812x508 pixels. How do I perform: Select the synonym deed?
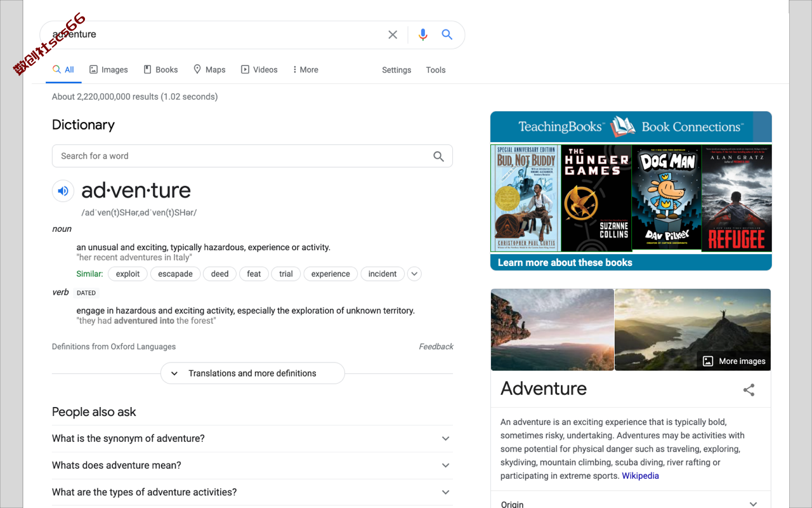pyautogui.click(x=219, y=274)
